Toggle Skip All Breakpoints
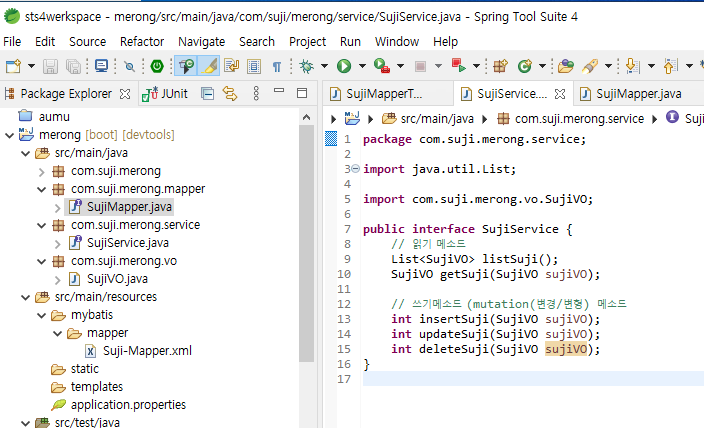704x428 pixels. (x=130, y=66)
